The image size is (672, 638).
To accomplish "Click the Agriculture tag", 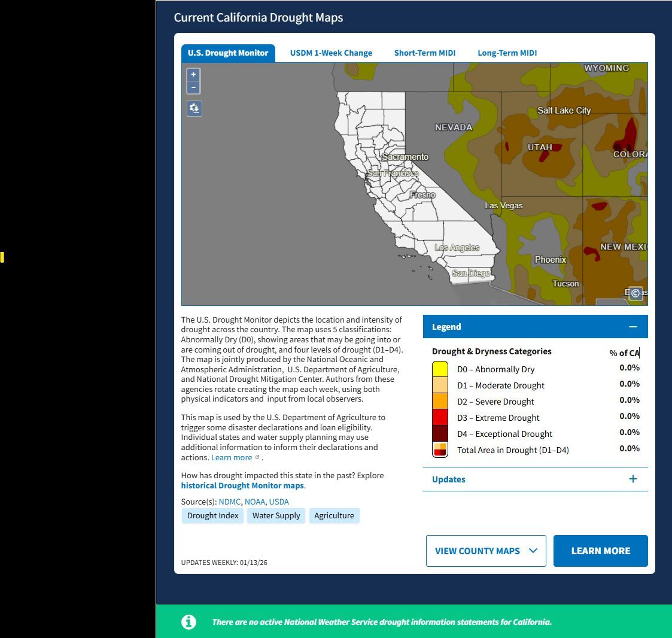I will pos(335,516).
